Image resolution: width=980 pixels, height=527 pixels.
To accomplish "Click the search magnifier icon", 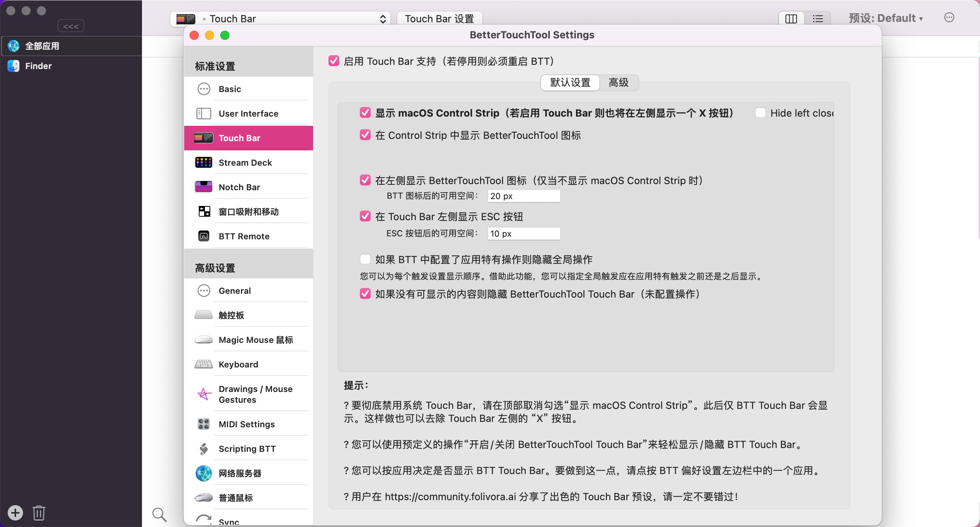I will [159, 515].
